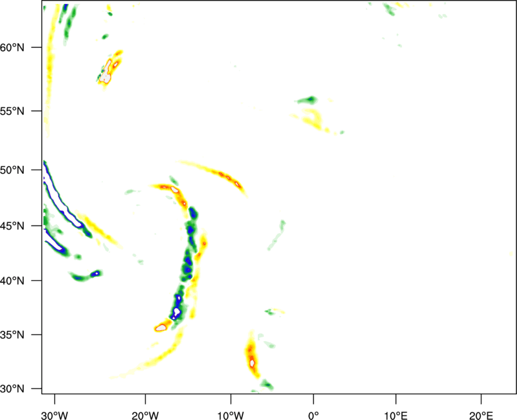
Task: Click the 50°N latitude label
Action: coord(12,170)
